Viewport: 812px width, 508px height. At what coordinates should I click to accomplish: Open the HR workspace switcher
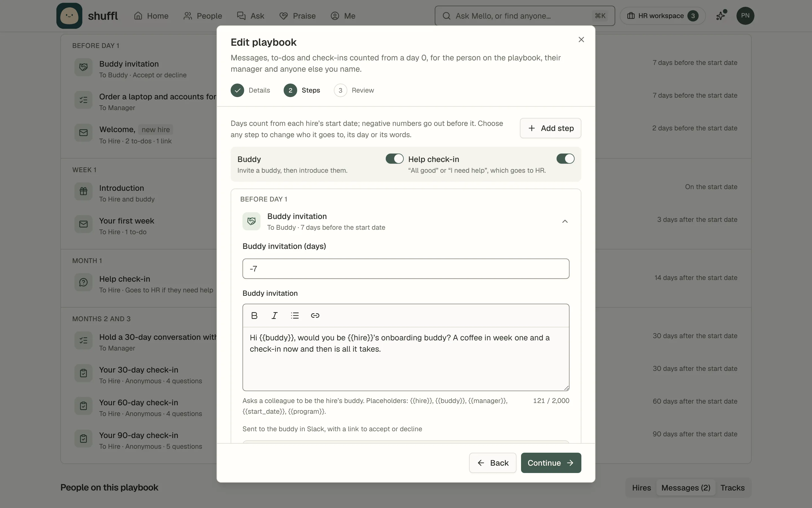point(663,16)
